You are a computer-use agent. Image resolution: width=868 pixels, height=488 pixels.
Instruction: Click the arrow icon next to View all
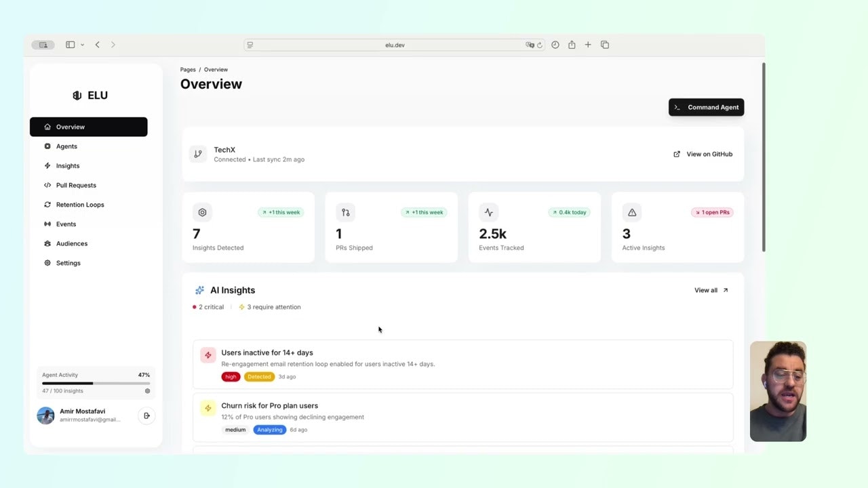(x=725, y=290)
